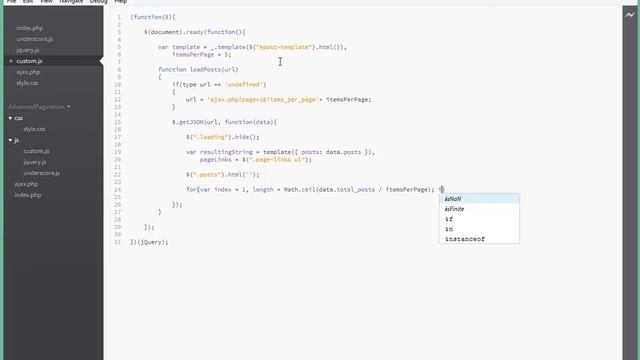
Task: Select jquery.js in the working files list
Action: (28, 50)
